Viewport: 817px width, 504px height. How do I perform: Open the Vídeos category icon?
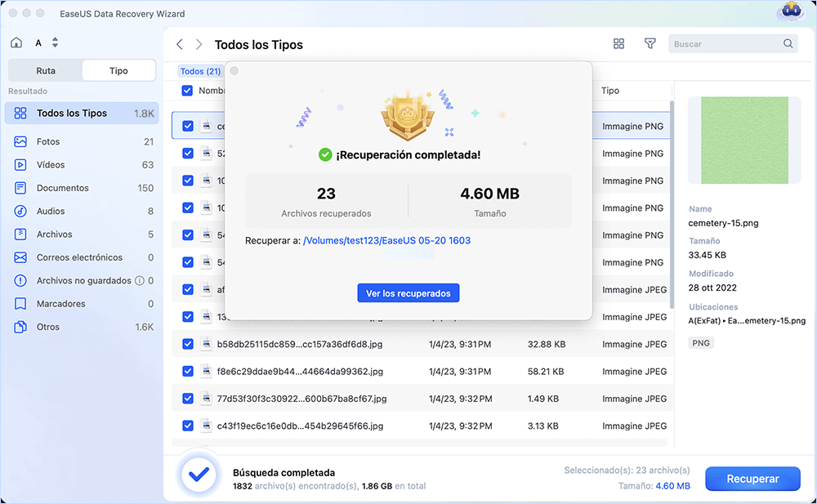pos(20,165)
